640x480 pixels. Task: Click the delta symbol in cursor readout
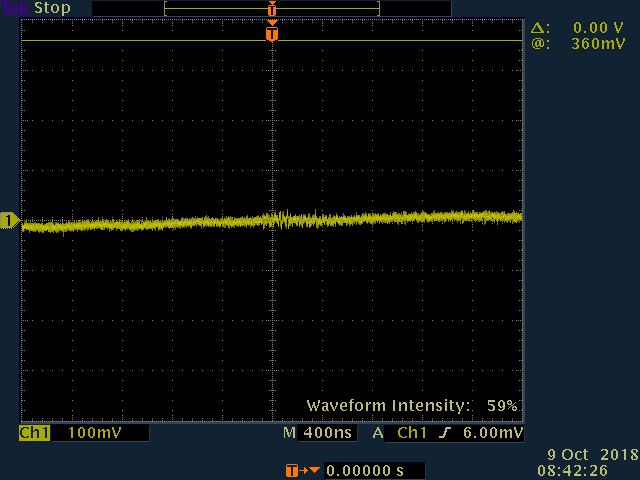tap(539, 29)
